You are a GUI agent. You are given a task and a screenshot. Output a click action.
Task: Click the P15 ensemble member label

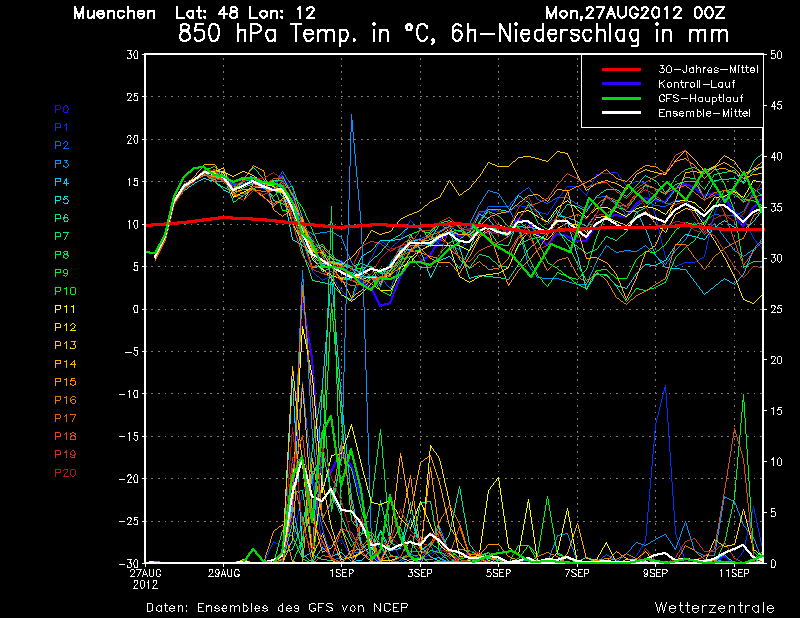point(65,382)
